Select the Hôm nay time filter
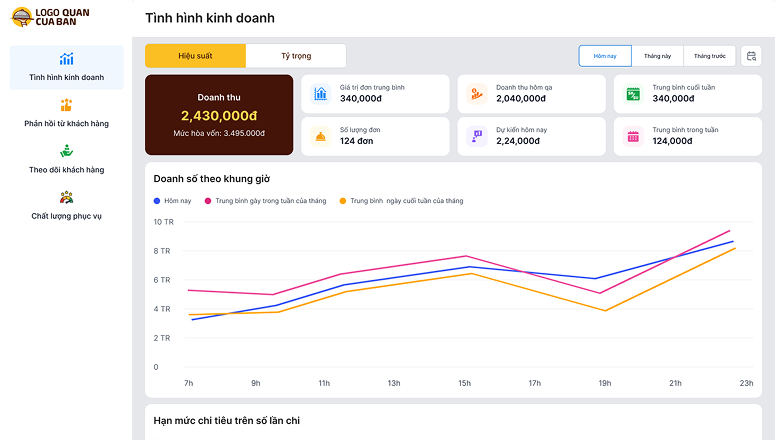 (605, 56)
